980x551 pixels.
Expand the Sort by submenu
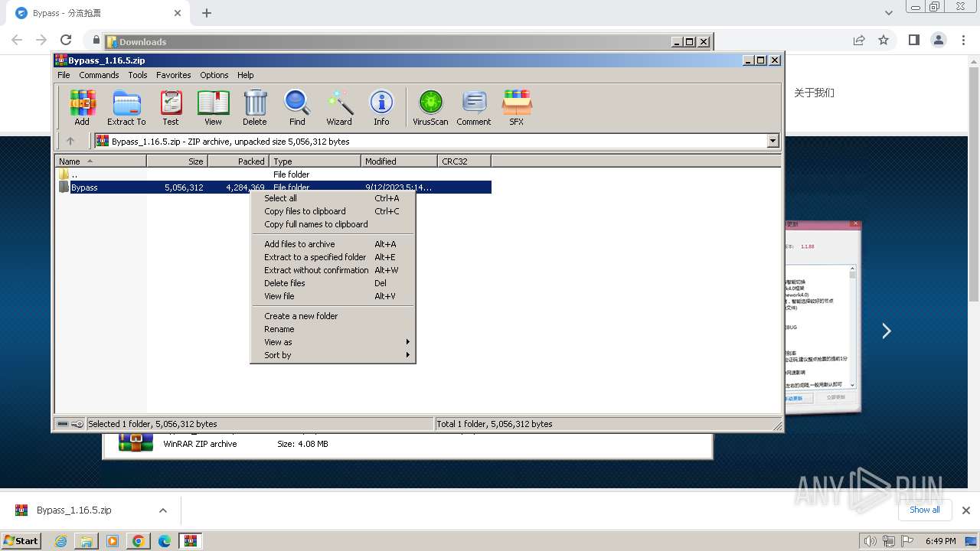[x=333, y=355]
